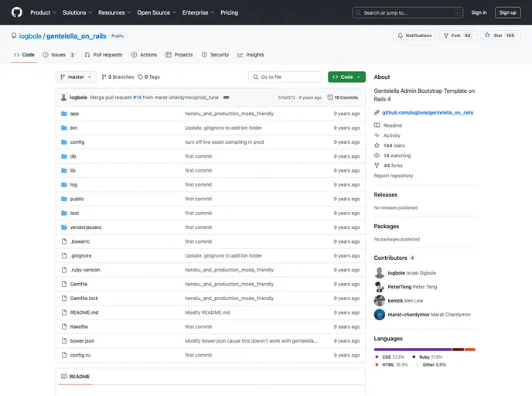Expand the Enterprise menu
Viewport: 532px width, 396px height.
pyautogui.click(x=199, y=12)
